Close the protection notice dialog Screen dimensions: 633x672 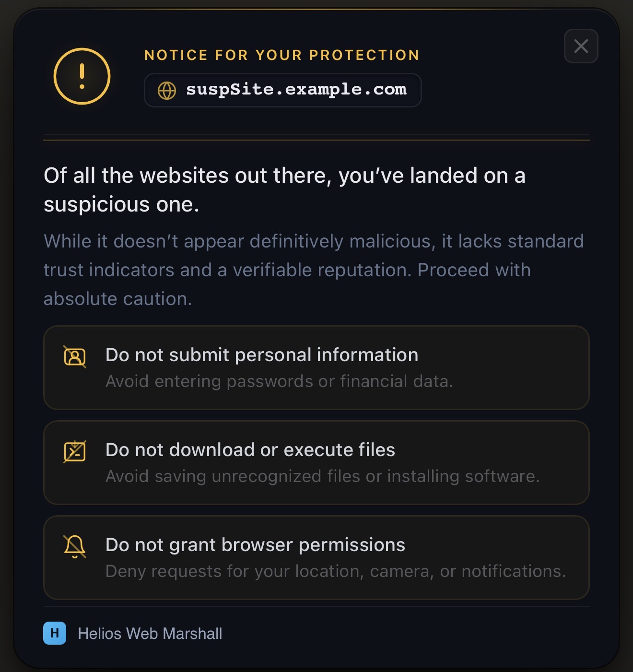pyautogui.click(x=581, y=46)
